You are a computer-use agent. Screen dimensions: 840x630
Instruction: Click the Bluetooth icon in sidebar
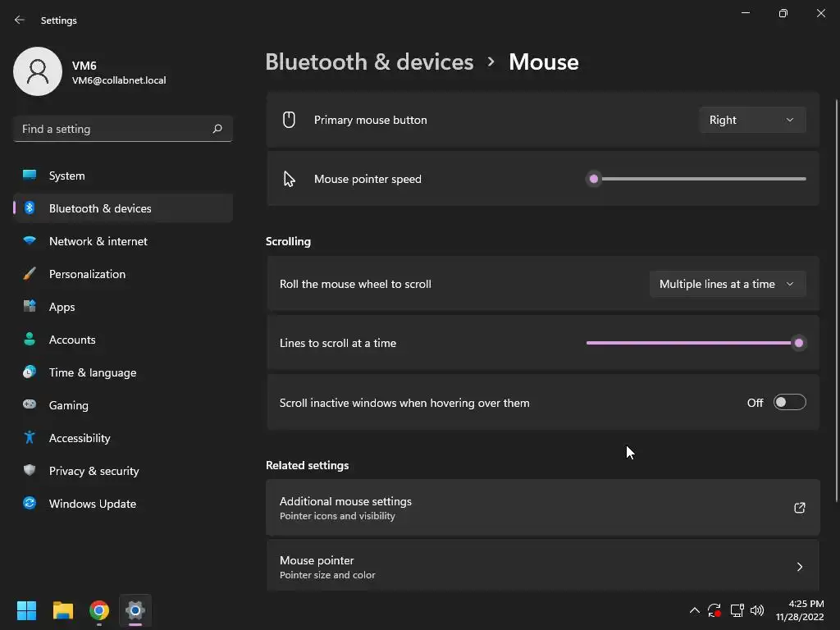(30, 208)
